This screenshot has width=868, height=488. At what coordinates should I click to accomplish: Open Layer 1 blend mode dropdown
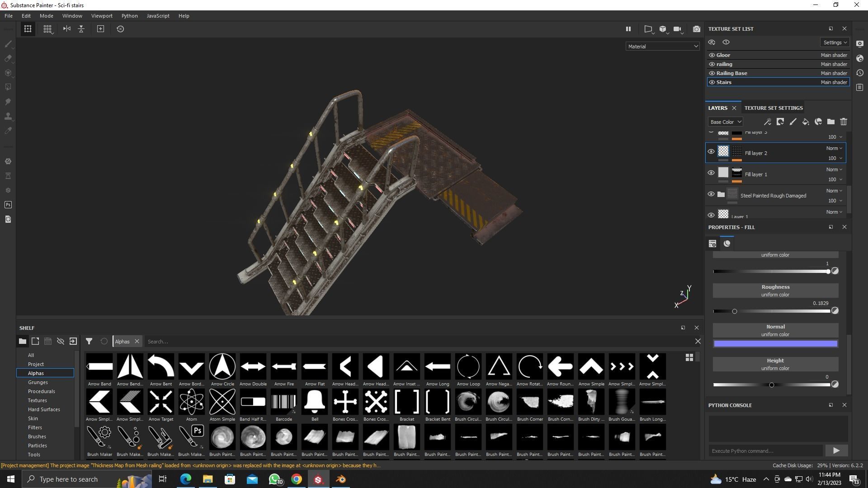[x=834, y=212]
